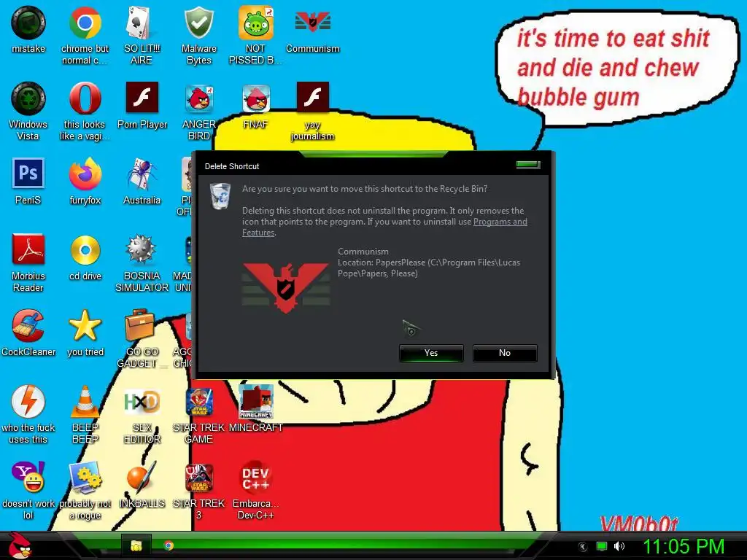The height and width of the screenshot is (560, 747).
Task: Launch the 'BEEP BEEP' traffic cone icon
Action: click(x=85, y=402)
